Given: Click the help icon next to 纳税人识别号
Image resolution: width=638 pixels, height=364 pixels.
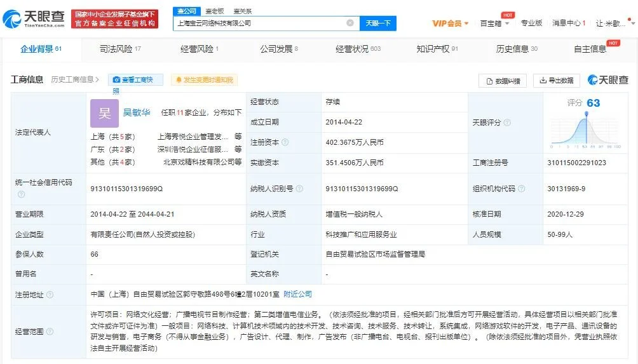Looking at the screenshot, I should pos(299,189).
